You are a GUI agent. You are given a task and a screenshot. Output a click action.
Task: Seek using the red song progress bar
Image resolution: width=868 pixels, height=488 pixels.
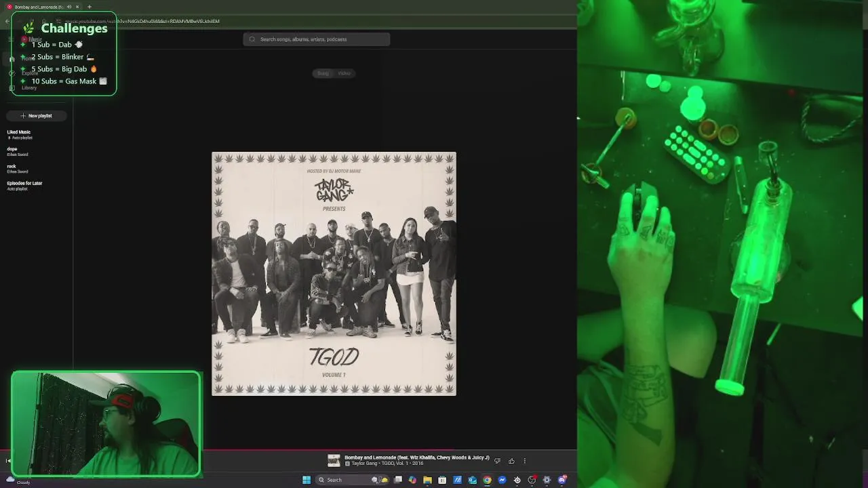click(x=288, y=449)
